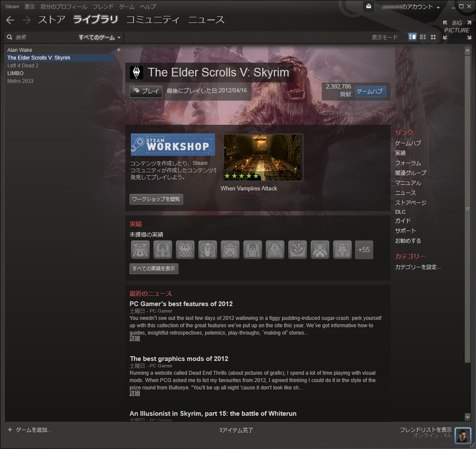476x449 pixels.
Task: Enter Big Picture mode
Action: (x=457, y=30)
